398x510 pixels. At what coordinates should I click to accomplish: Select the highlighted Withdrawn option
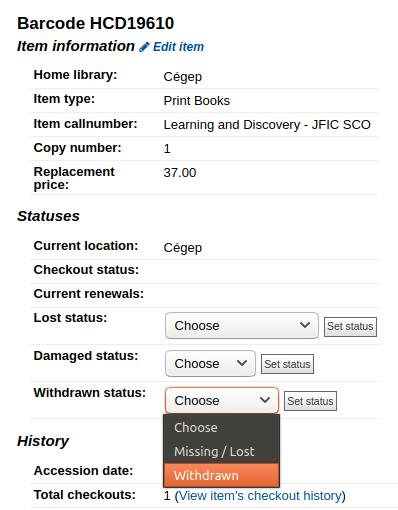[x=221, y=475]
